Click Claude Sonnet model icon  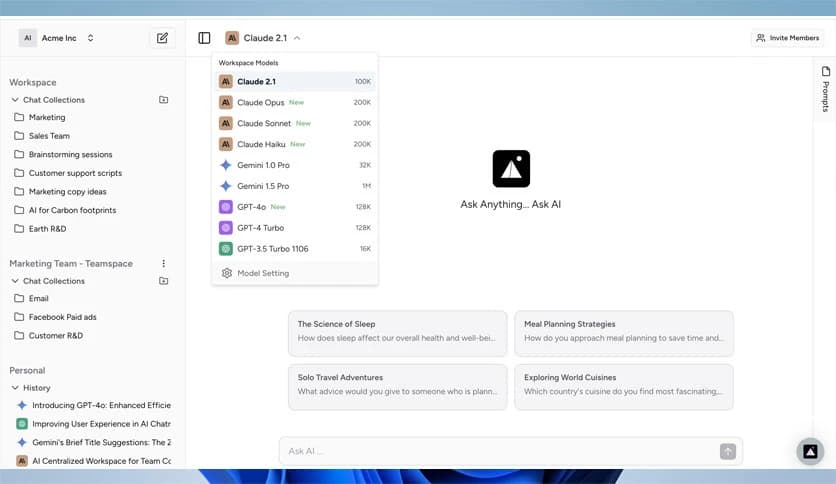coord(226,123)
